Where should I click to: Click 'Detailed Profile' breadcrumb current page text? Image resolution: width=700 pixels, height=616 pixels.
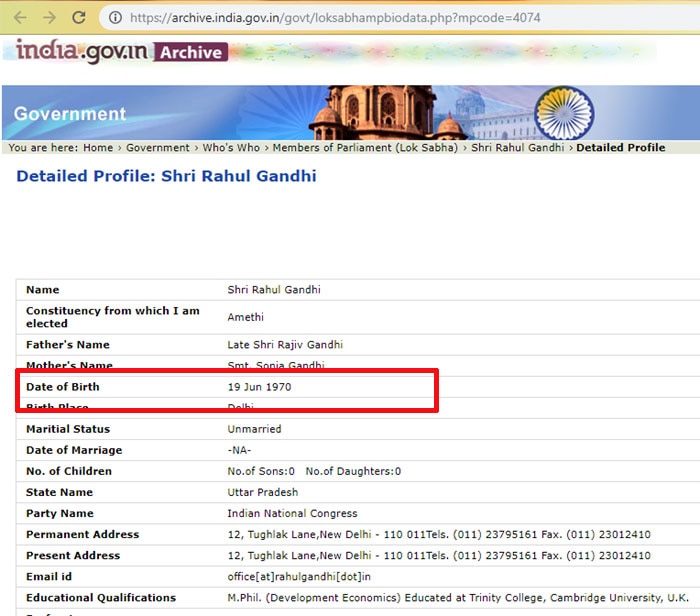tap(621, 148)
